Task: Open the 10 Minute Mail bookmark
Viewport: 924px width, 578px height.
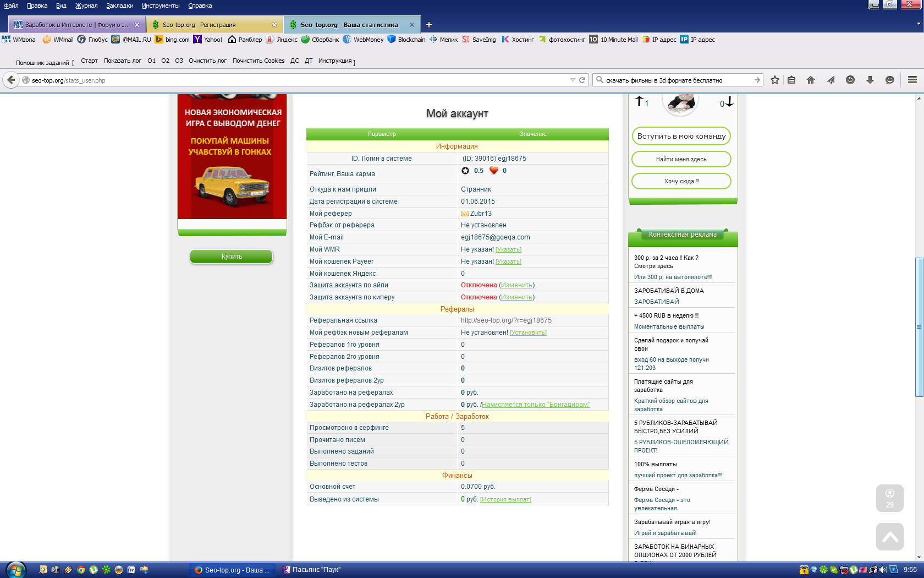Action: (613, 40)
